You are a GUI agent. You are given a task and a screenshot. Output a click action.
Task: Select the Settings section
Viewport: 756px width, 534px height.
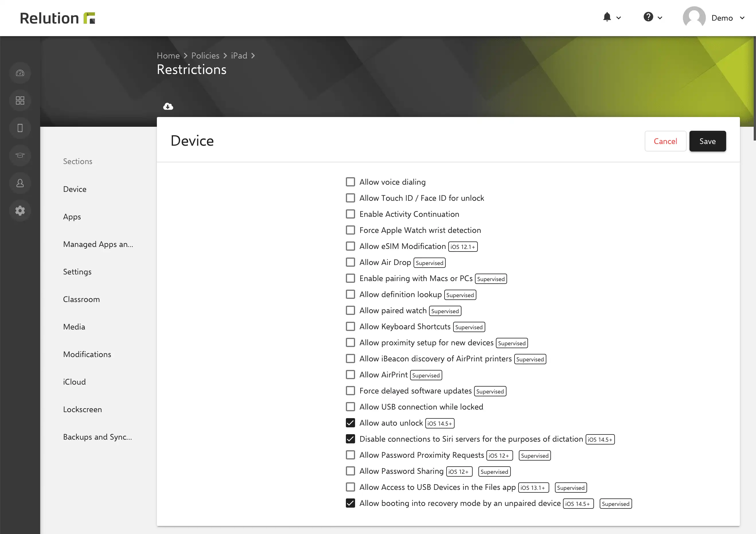(x=77, y=272)
